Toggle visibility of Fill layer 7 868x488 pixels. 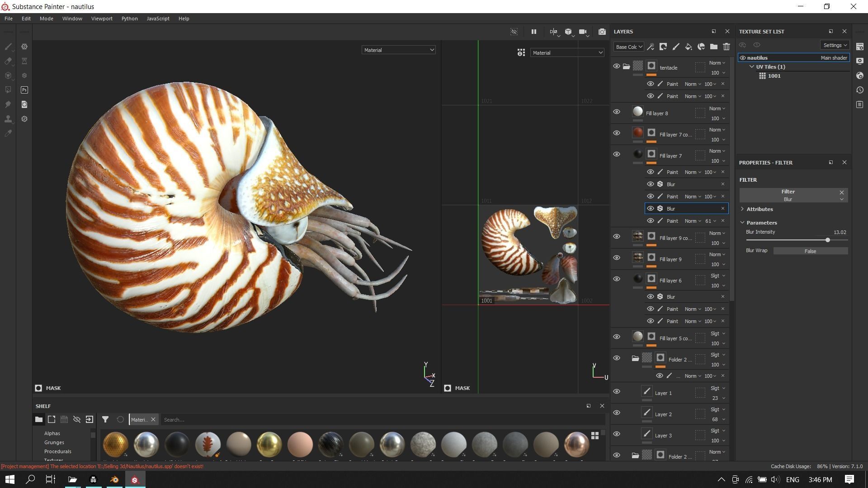tap(616, 154)
